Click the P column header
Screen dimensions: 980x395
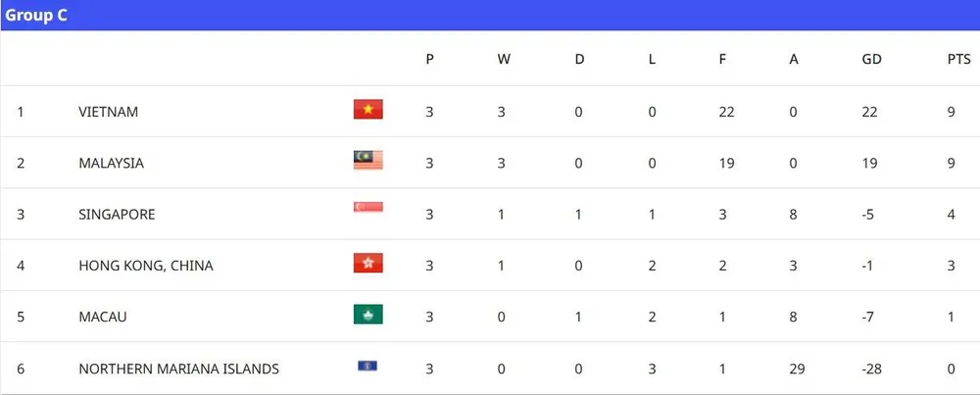(x=429, y=59)
